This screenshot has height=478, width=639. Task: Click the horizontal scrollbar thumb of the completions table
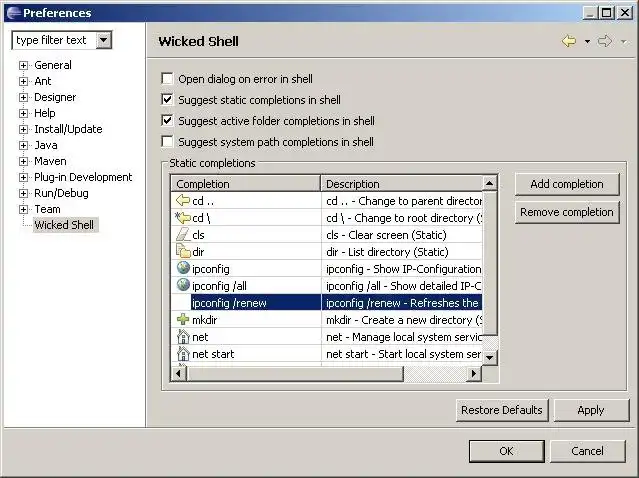click(x=295, y=373)
